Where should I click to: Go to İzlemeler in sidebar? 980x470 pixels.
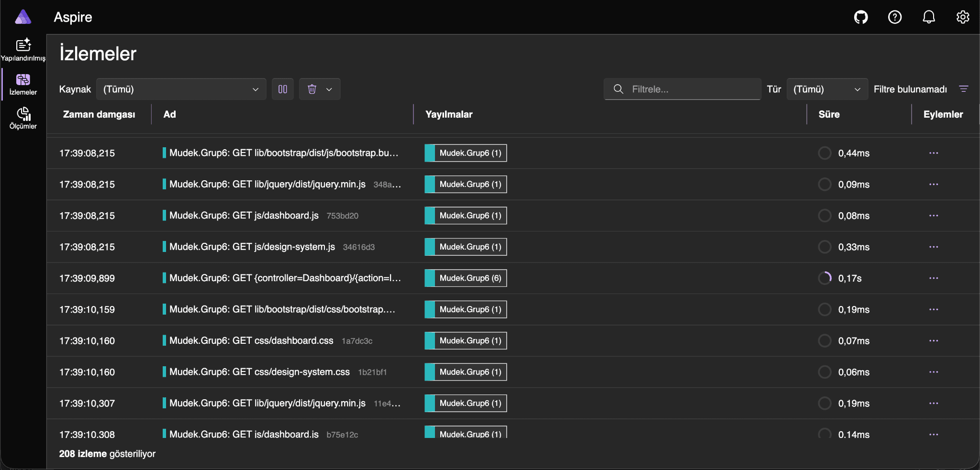[x=23, y=84]
